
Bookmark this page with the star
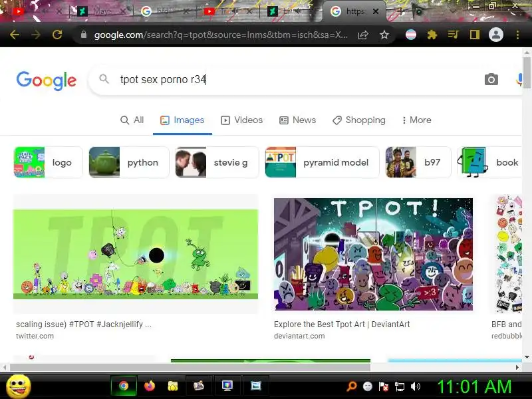pos(384,35)
